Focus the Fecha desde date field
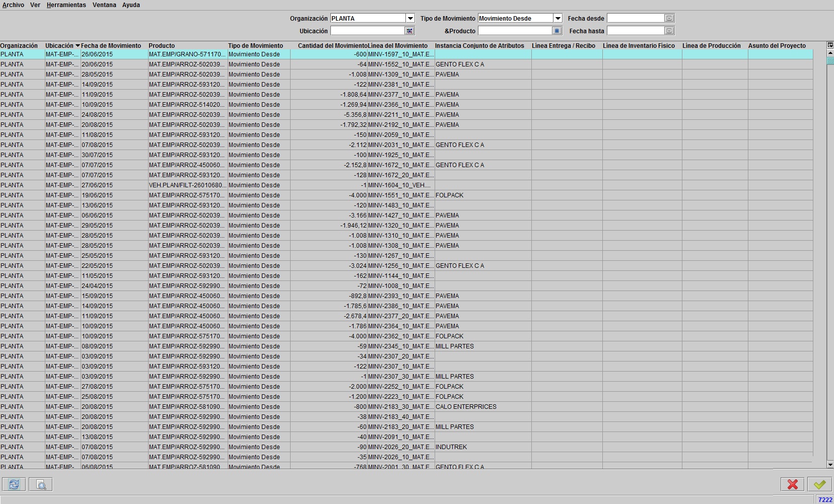This screenshot has width=834, height=504. coord(636,18)
